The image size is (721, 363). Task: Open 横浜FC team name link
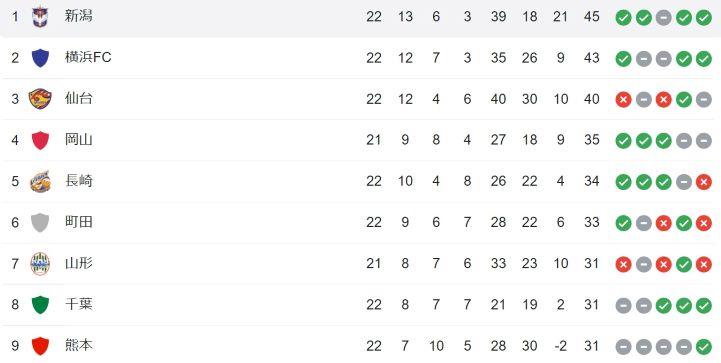click(88, 58)
